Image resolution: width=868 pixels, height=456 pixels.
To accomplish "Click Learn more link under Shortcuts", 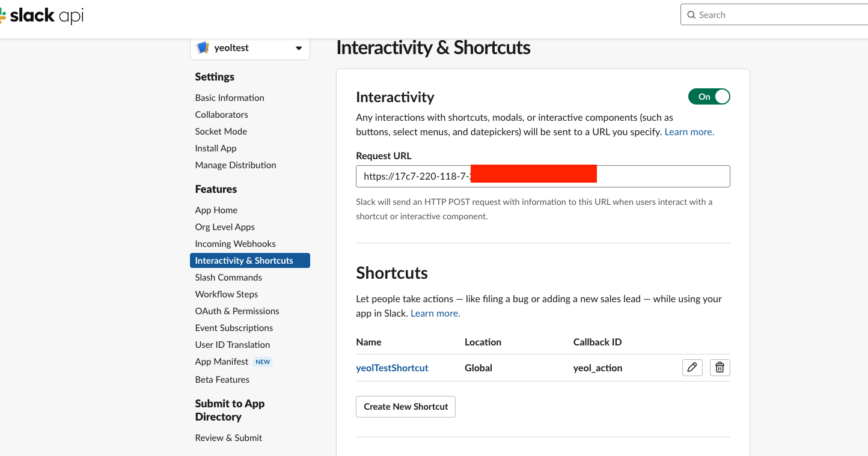I will coord(435,314).
